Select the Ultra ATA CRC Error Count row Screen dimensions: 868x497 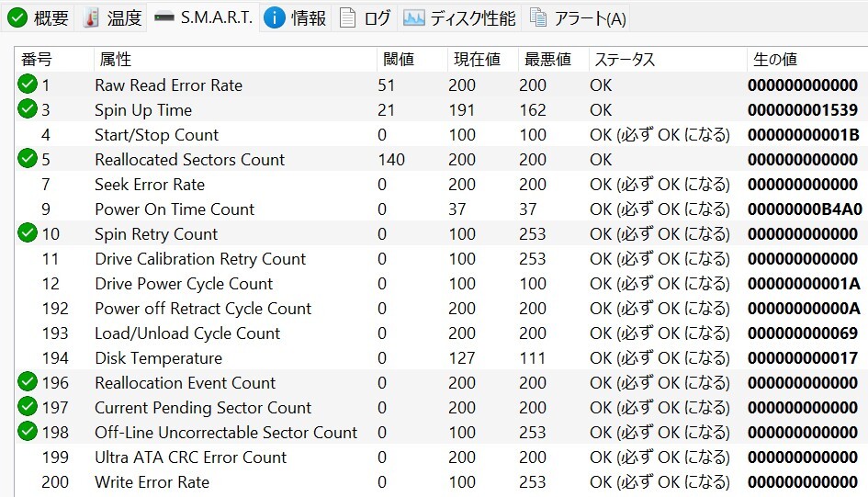point(190,457)
